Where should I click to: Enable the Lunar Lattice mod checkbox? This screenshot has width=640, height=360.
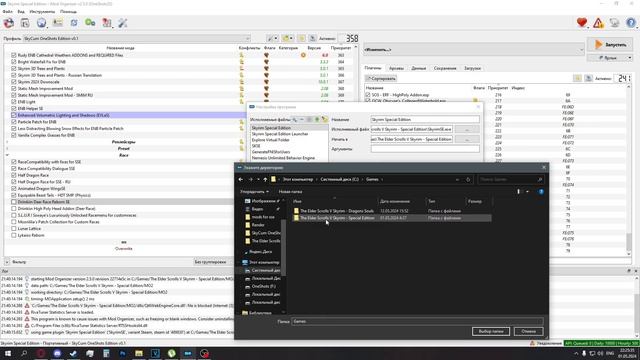click(x=14, y=229)
